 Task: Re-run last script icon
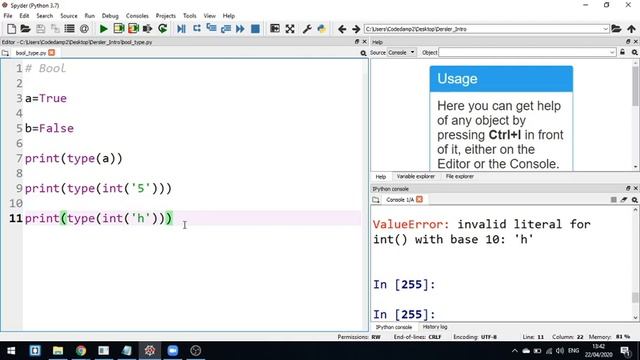[x=162, y=29]
